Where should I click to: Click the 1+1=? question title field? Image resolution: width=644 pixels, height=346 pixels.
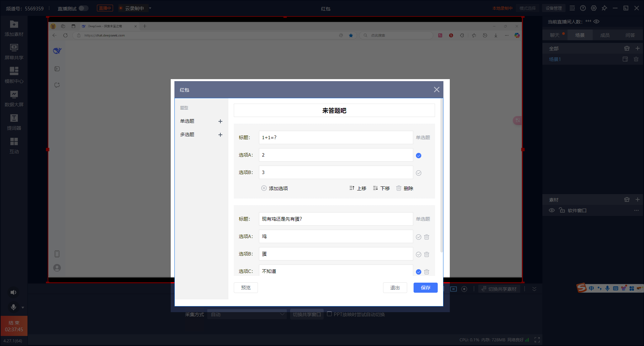tap(336, 137)
